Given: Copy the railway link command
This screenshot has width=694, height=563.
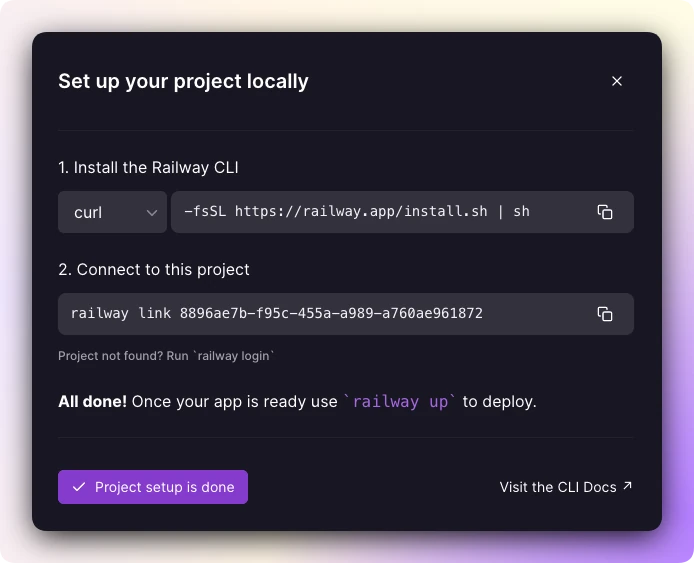Looking at the screenshot, I should point(605,314).
